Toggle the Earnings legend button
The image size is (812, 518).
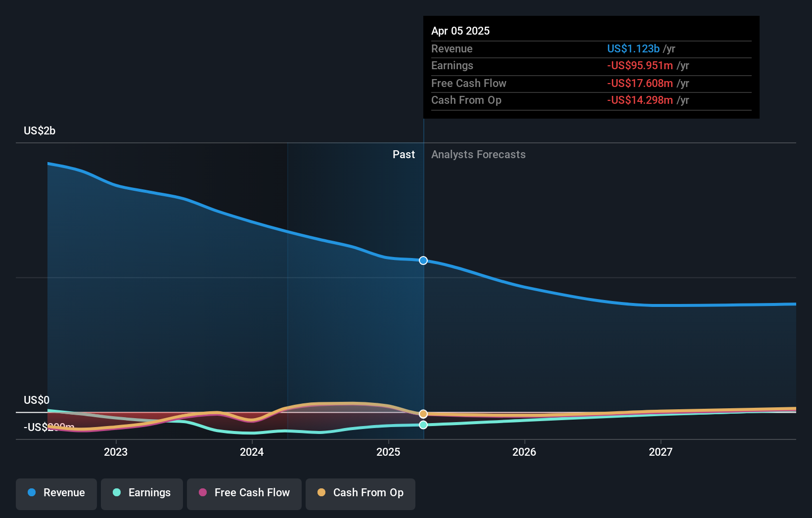142,494
